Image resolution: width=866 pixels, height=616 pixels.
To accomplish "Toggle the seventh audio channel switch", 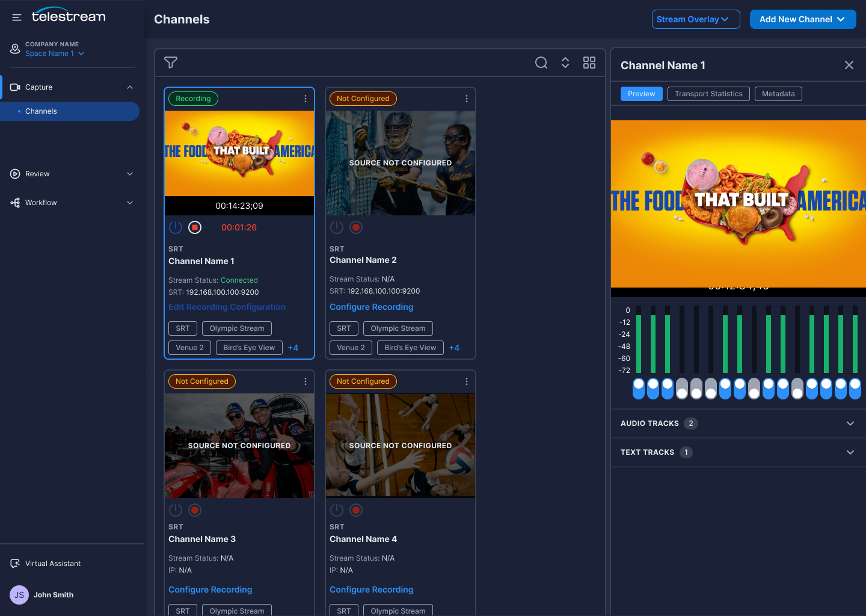I will (725, 389).
